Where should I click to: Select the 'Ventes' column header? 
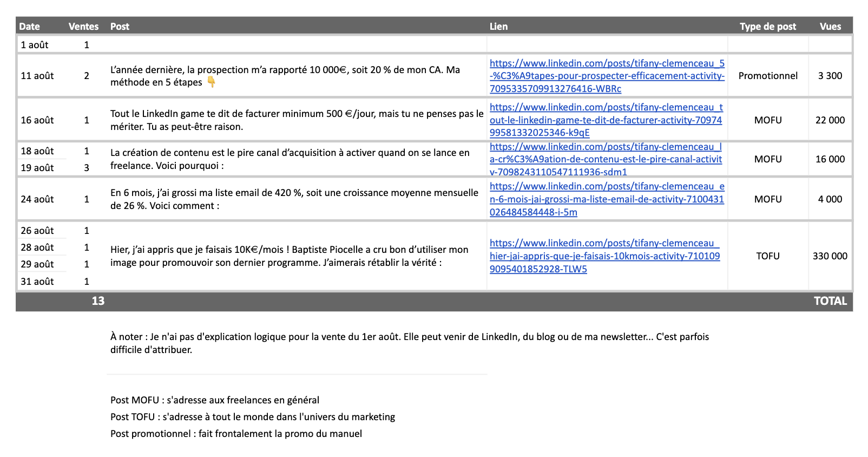tap(83, 27)
